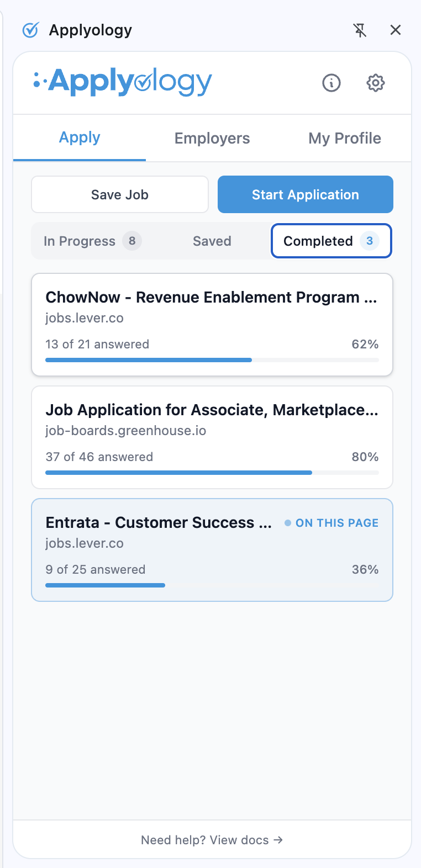Viewport: 421px width, 868px height.
Task: Open Need help? View docs link
Action: (212, 840)
